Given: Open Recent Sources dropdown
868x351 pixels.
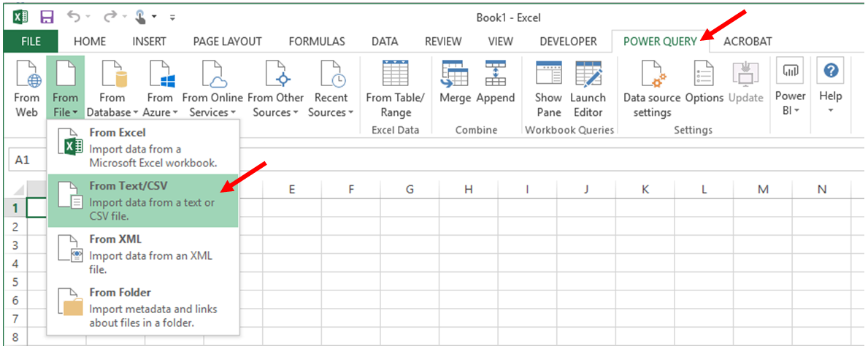Looking at the screenshot, I should (331, 88).
